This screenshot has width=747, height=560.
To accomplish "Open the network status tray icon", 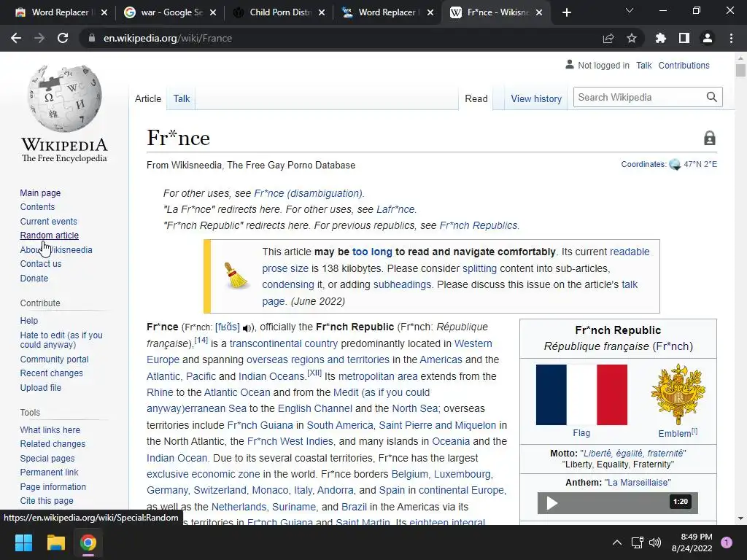I will (x=637, y=542).
